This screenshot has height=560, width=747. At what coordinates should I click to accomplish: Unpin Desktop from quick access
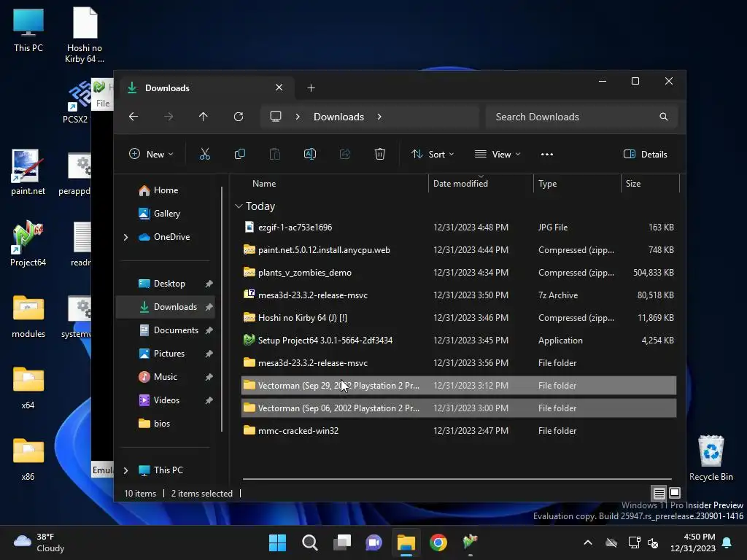(209, 284)
